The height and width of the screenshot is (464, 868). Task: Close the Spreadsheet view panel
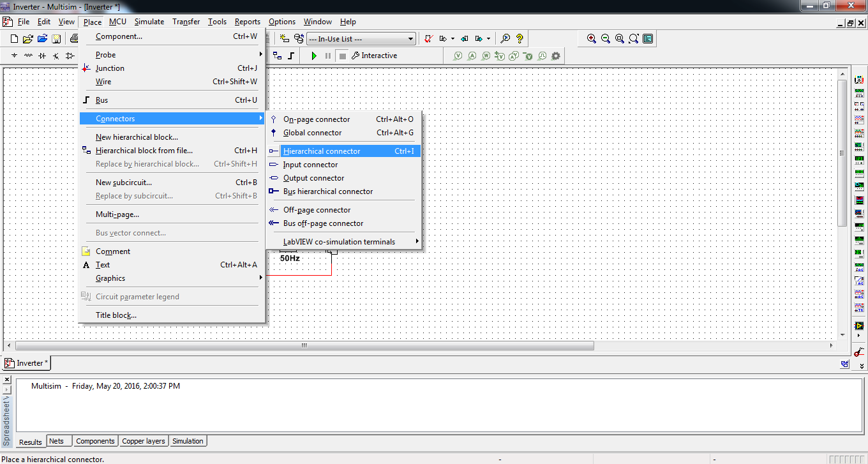pos(7,380)
